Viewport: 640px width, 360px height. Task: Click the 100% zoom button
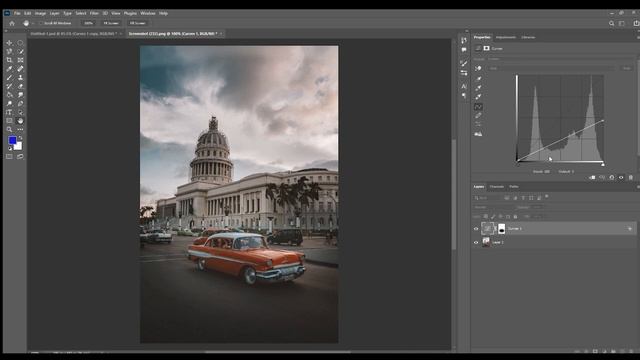tap(89, 23)
